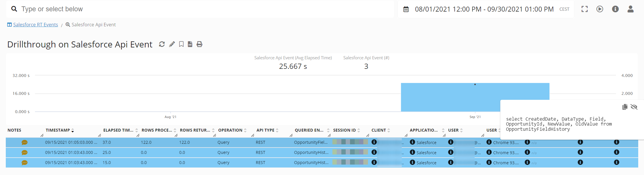Click the Session ID column header
The height and width of the screenshot is (175, 644).
[x=344, y=130]
